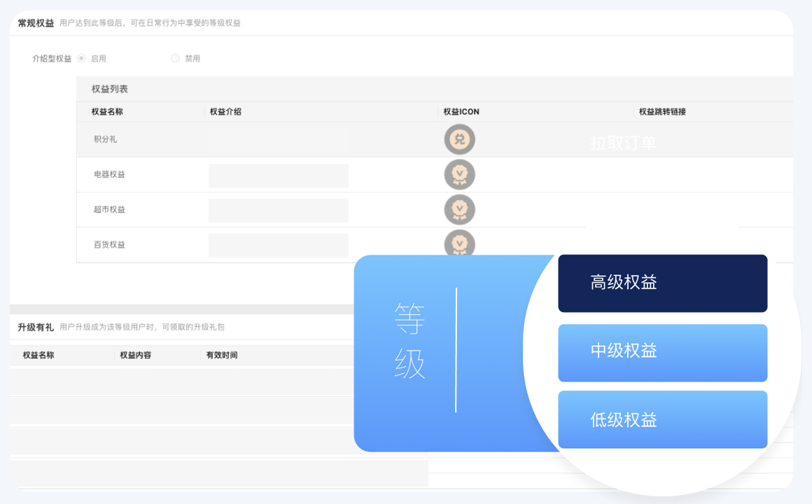Select the 禁用 radio button
The image size is (812, 504).
(x=176, y=59)
